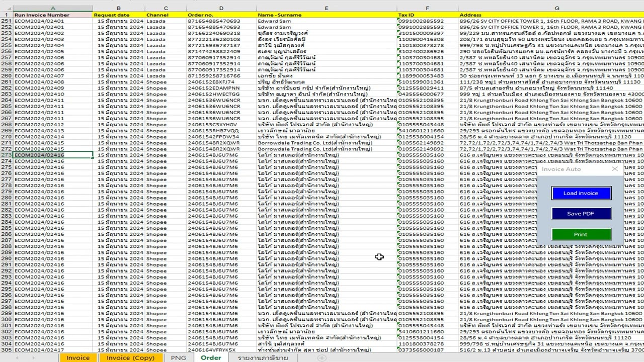This screenshot has height=362, width=644.
Task: Select row 290 header
Action: coord(6,258)
